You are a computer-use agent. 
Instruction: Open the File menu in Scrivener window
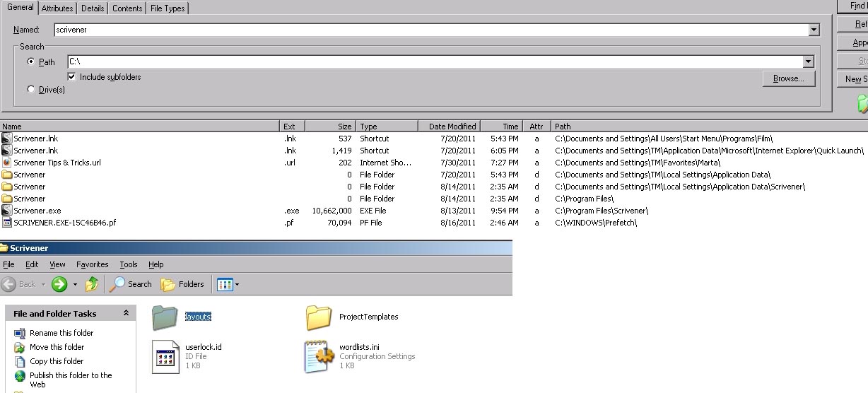8,264
